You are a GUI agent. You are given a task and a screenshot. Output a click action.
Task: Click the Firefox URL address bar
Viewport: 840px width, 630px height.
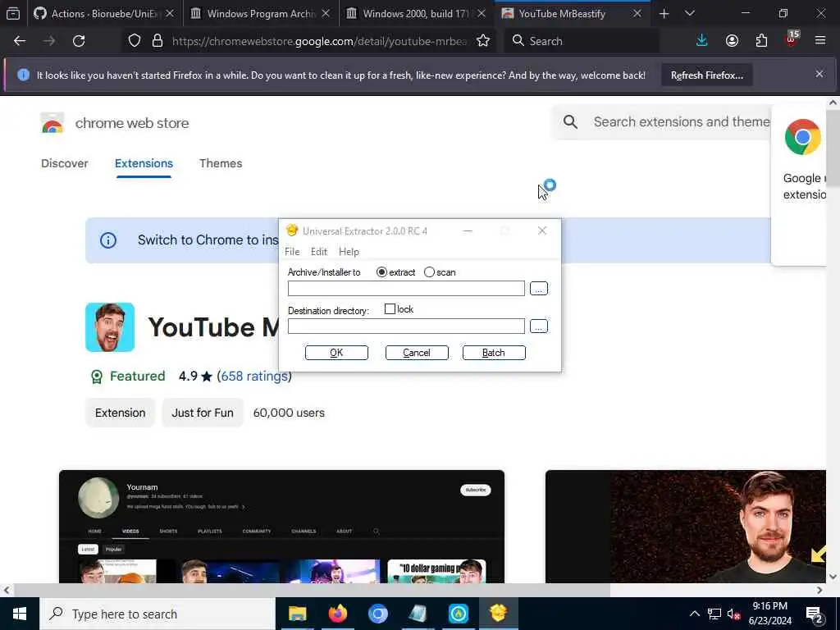point(319,41)
